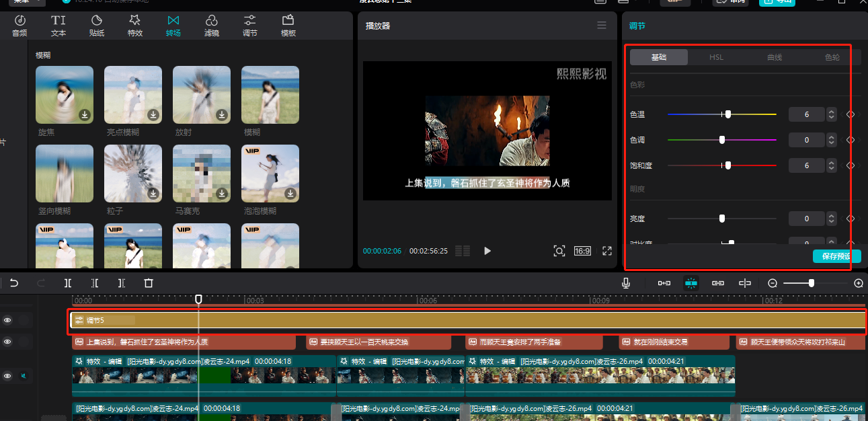868x421 pixels.
Task: Click the 保存预设 save preset button
Action: coord(836,256)
